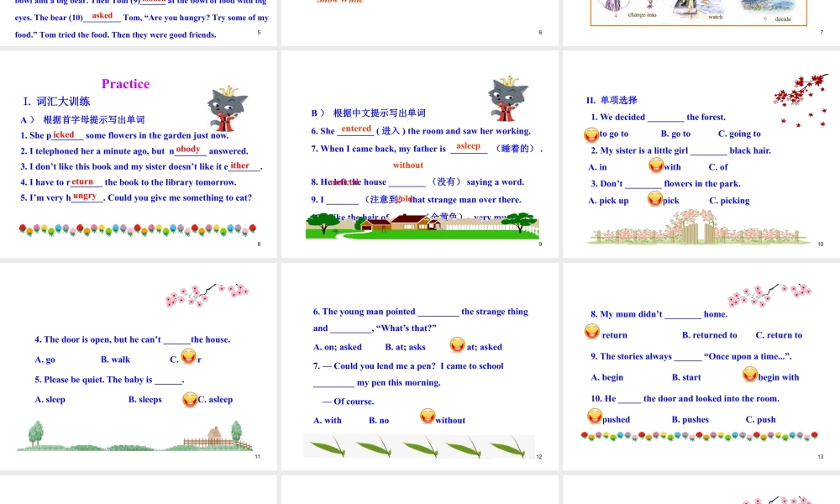Viewport: 840px width, 504px height.
Task: Click the red "entered" answer on slide 9
Action: pos(356,129)
